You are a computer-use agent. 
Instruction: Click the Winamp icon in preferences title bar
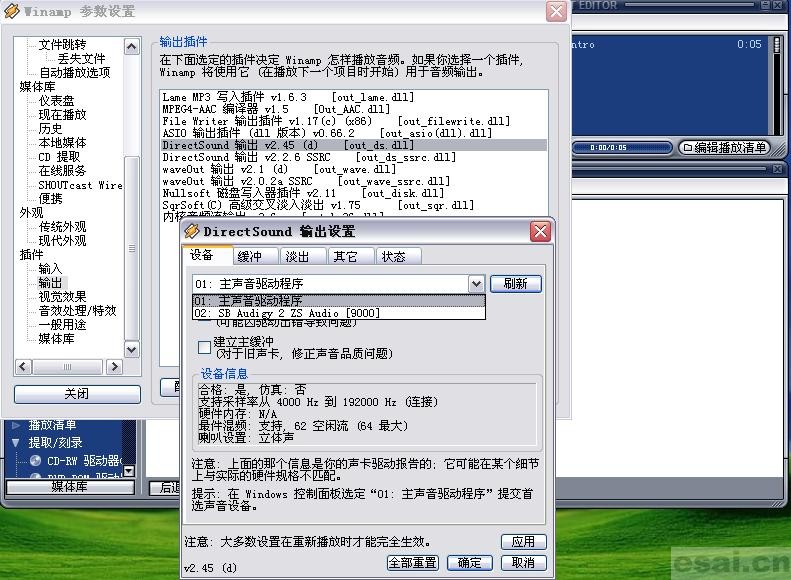(12, 11)
